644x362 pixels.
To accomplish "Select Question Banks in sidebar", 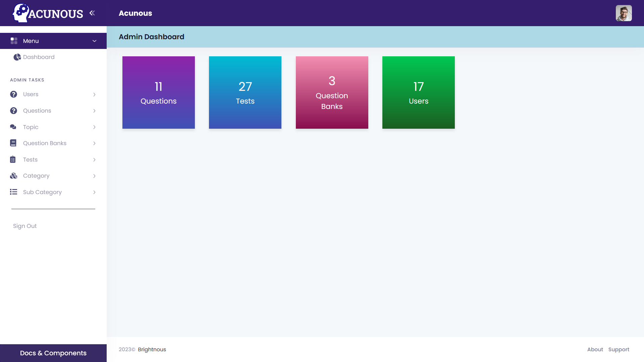I will (45, 143).
